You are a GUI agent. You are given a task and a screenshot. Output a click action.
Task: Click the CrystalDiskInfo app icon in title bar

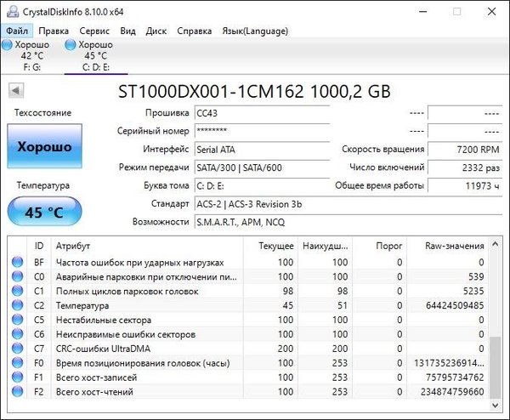coord(13,12)
